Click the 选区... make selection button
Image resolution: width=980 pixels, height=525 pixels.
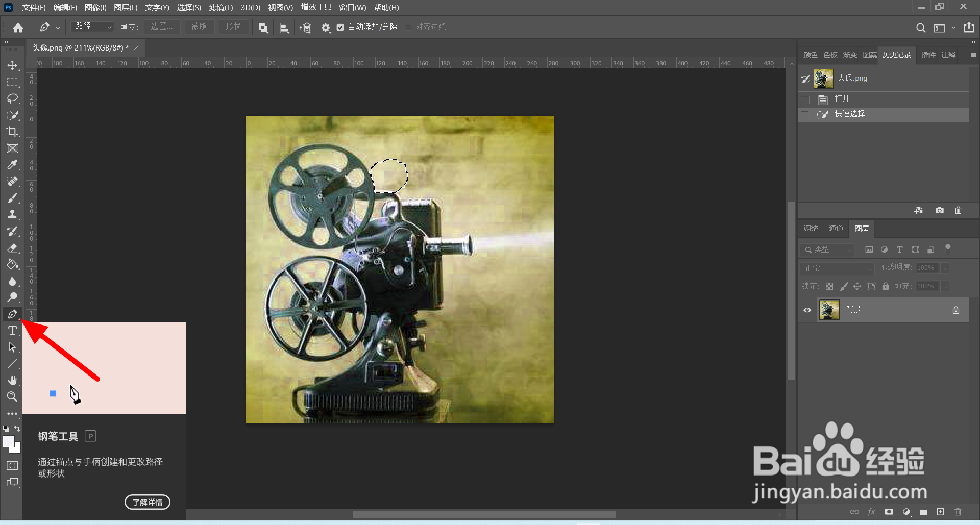coord(162,27)
